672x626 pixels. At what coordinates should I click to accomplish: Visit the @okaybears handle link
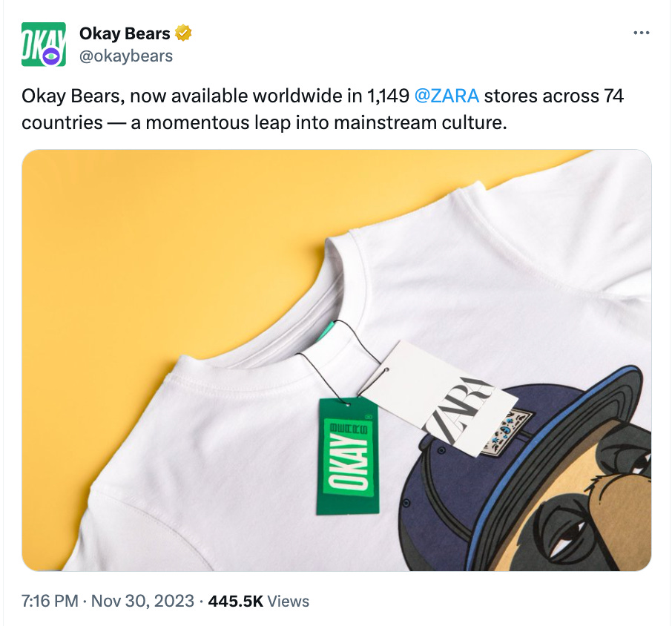point(126,56)
